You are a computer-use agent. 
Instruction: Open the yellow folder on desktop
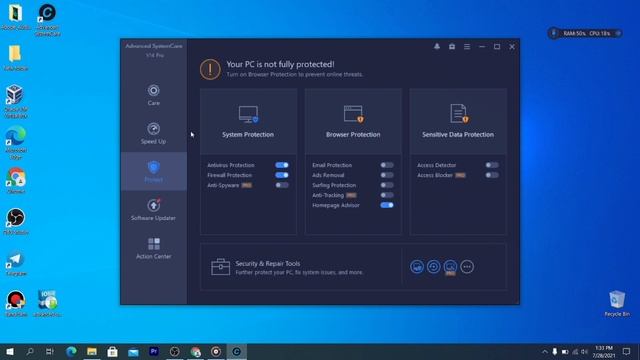click(16, 58)
